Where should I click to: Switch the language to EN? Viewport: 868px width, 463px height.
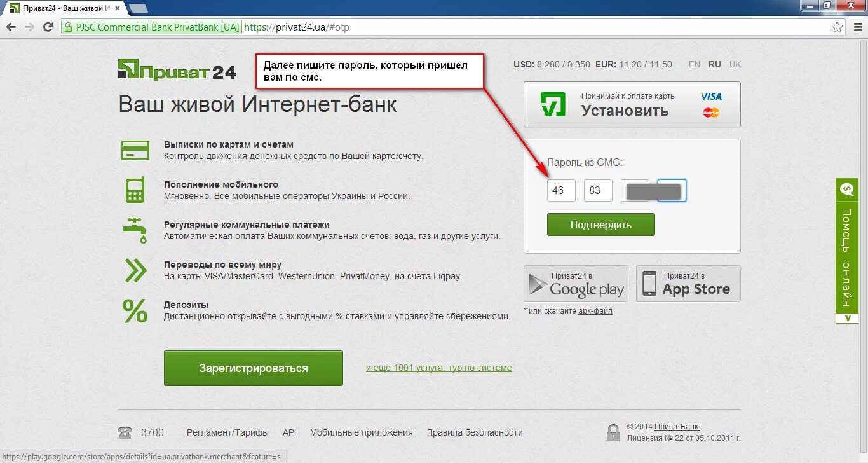pyautogui.click(x=695, y=64)
